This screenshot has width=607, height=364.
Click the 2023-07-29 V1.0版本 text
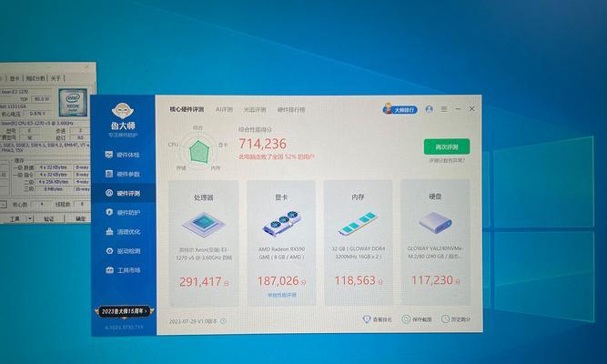coord(193,321)
